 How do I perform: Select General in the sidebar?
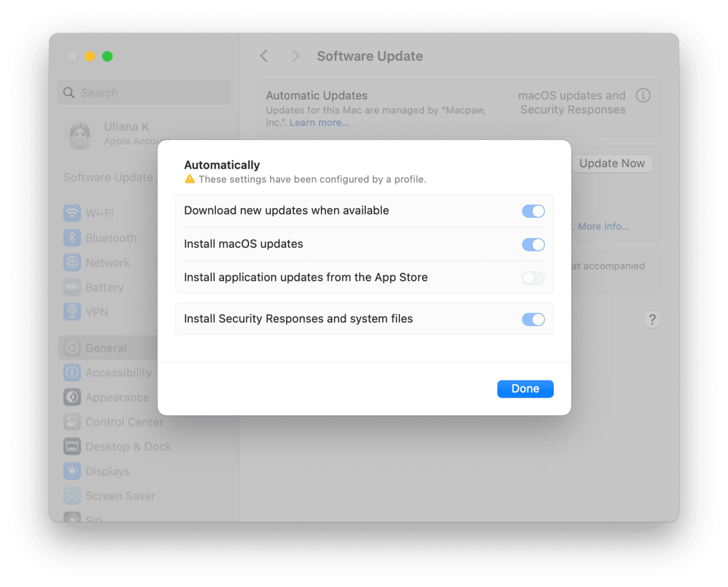tap(108, 348)
